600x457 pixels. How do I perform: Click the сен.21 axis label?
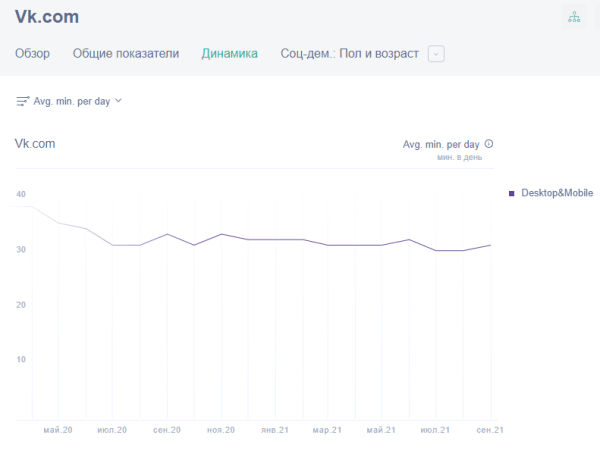[x=489, y=430]
